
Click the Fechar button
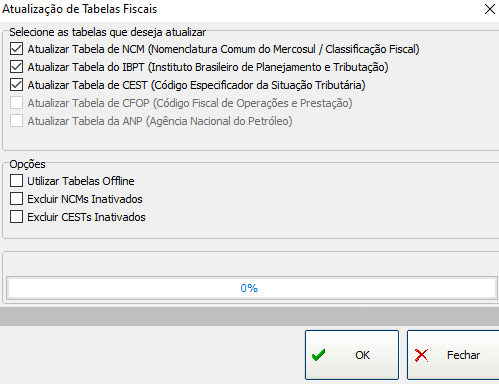[x=453, y=355]
